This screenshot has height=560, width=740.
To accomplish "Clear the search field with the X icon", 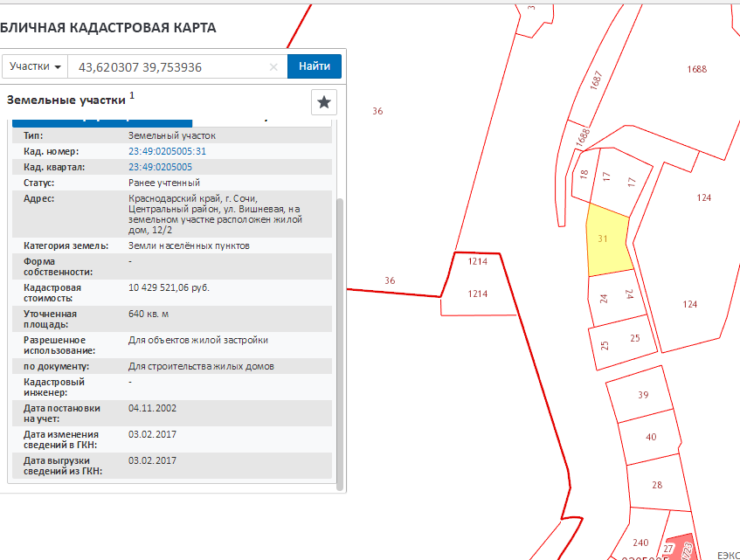I will click(x=273, y=66).
